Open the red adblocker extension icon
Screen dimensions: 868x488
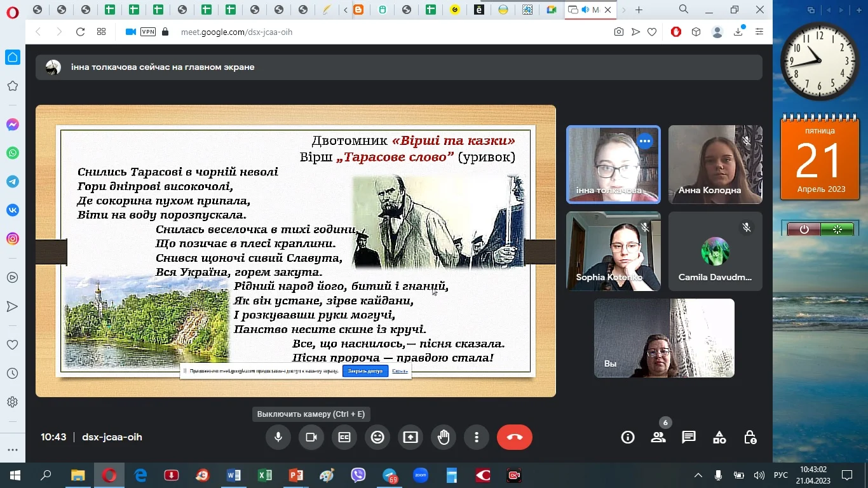(x=676, y=32)
